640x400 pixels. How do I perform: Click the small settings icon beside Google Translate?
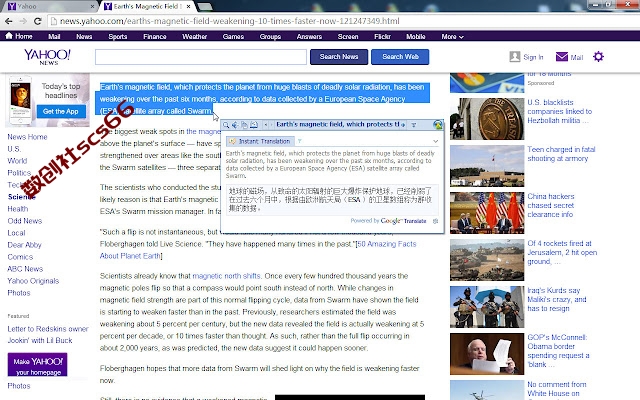point(436,221)
